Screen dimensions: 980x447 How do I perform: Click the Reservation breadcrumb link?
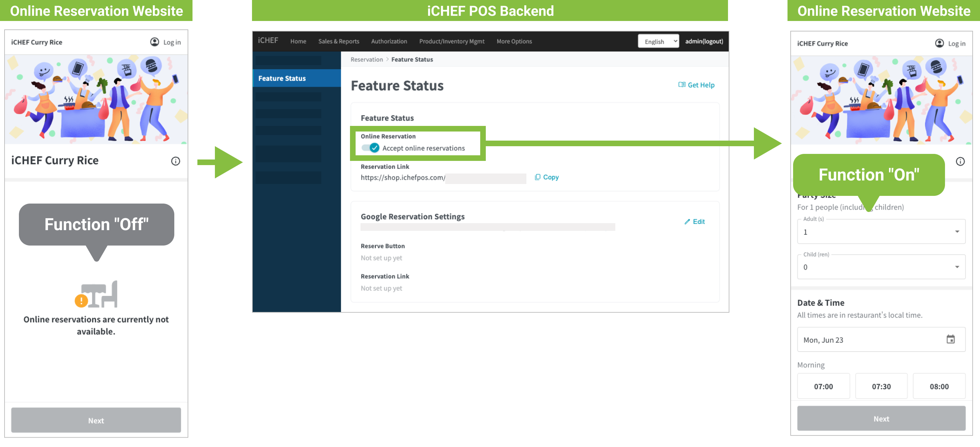(x=366, y=59)
